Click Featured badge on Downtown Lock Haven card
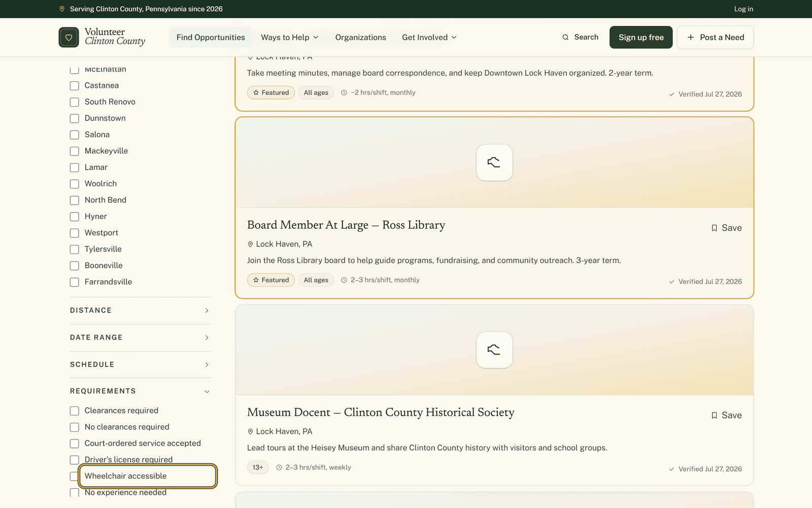Image resolution: width=812 pixels, height=508 pixels. pos(270,92)
